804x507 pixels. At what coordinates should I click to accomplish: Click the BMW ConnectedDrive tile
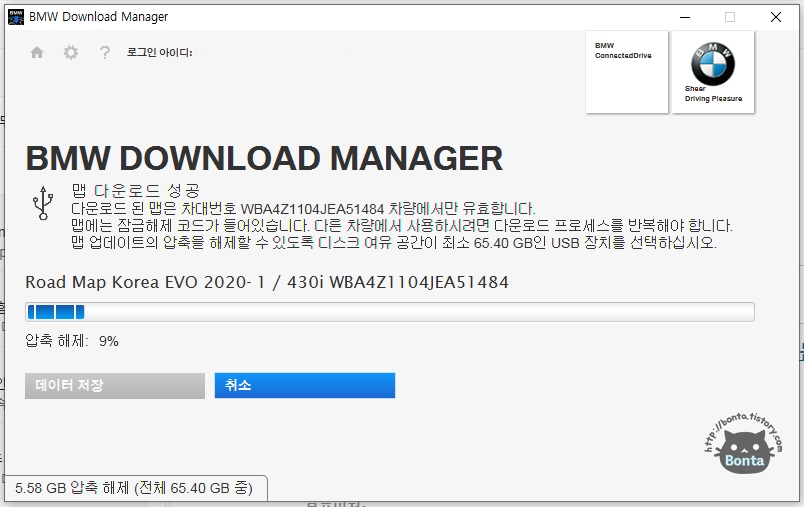[627, 72]
